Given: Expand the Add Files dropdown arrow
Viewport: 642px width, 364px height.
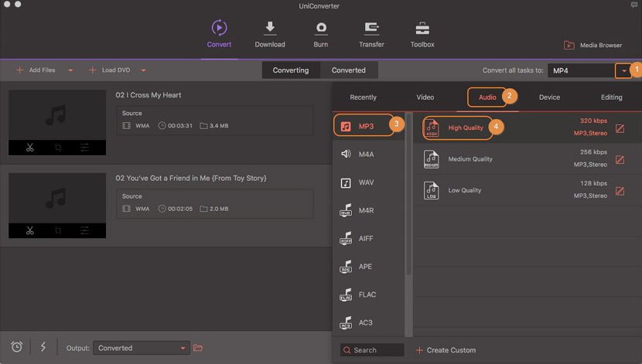Looking at the screenshot, I should point(70,70).
